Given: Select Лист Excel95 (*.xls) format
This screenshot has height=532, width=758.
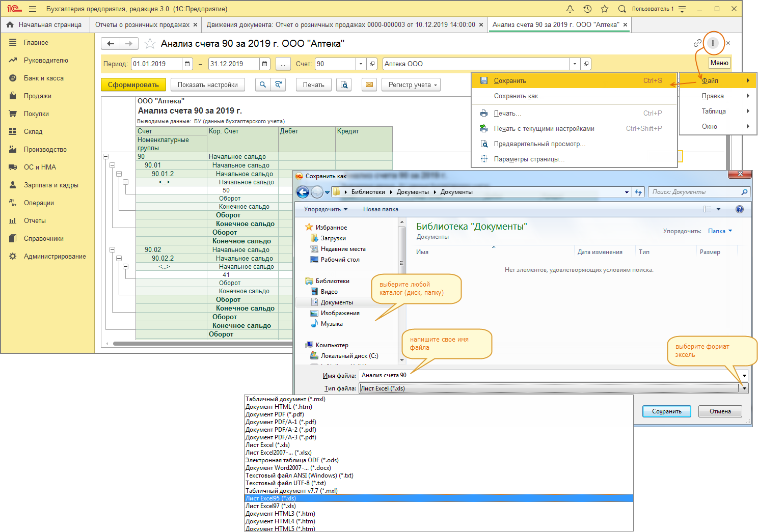Looking at the screenshot, I should click(x=439, y=498).
